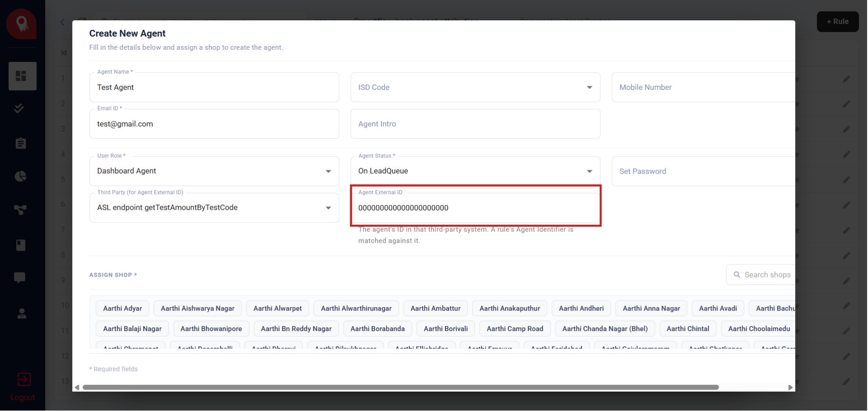Click the search magnifier in Search shops

coord(737,274)
